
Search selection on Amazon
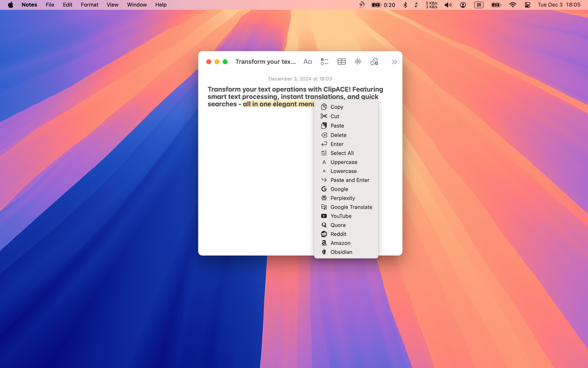(x=346, y=243)
